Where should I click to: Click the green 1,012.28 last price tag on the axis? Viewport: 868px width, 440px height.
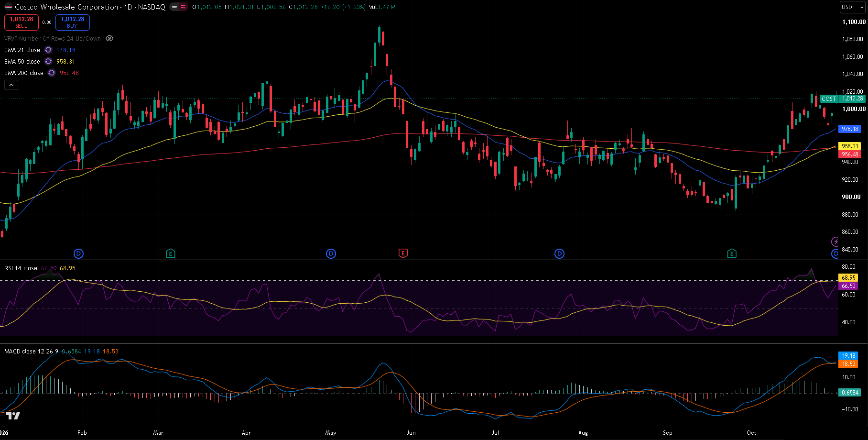(x=852, y=99)
